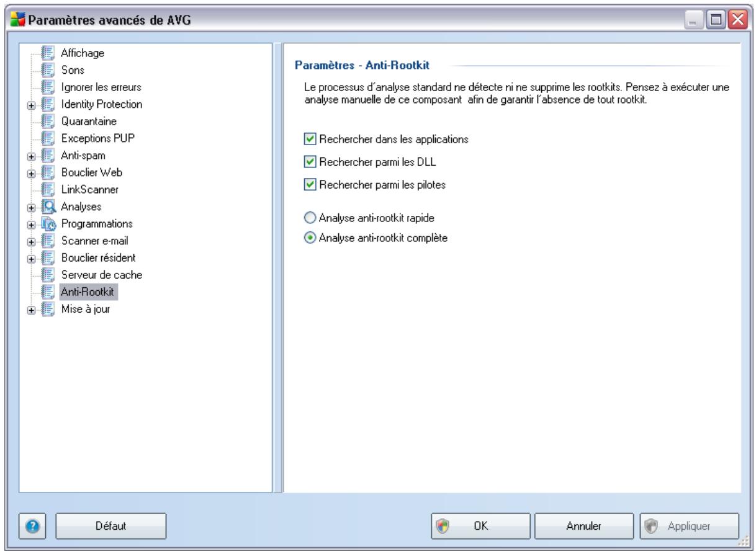
Task: Click the Exceptions PUP icon
Action: (48, 138)
